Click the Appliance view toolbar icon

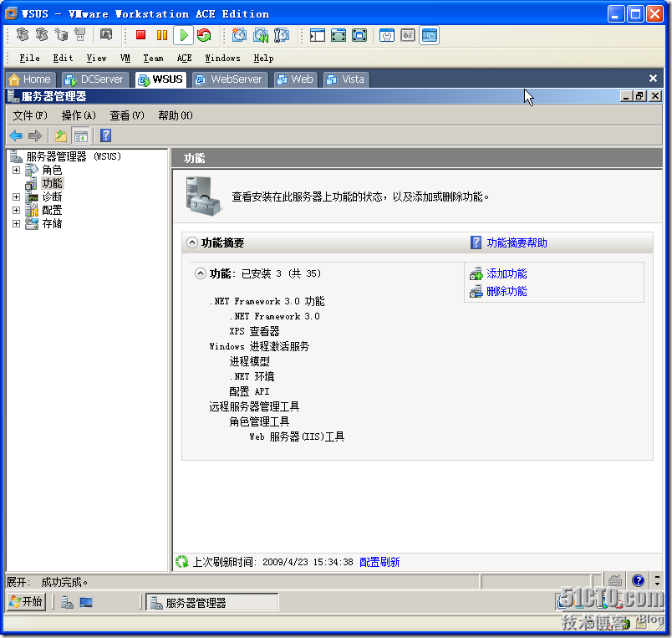click(x=408, y=35)
